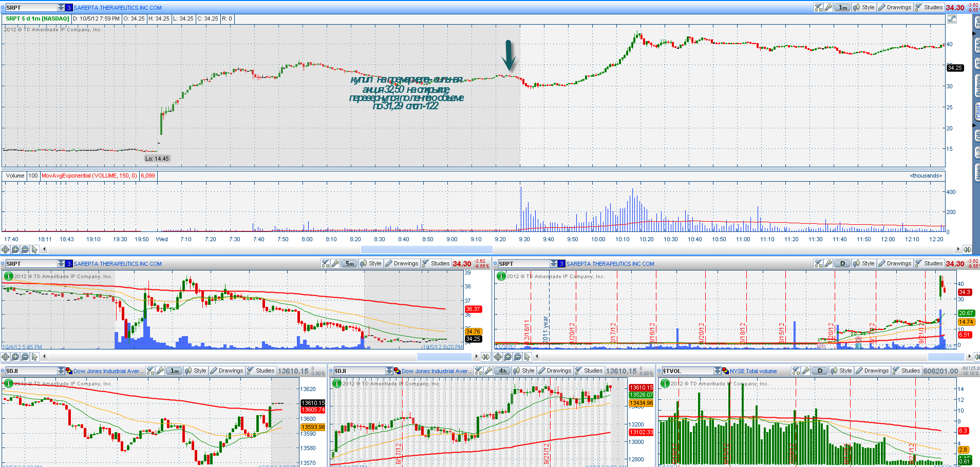Click right scroll arrow under top chart
Image resolution: width=980 pixels, height=467 pixels.
click(958, 249)
